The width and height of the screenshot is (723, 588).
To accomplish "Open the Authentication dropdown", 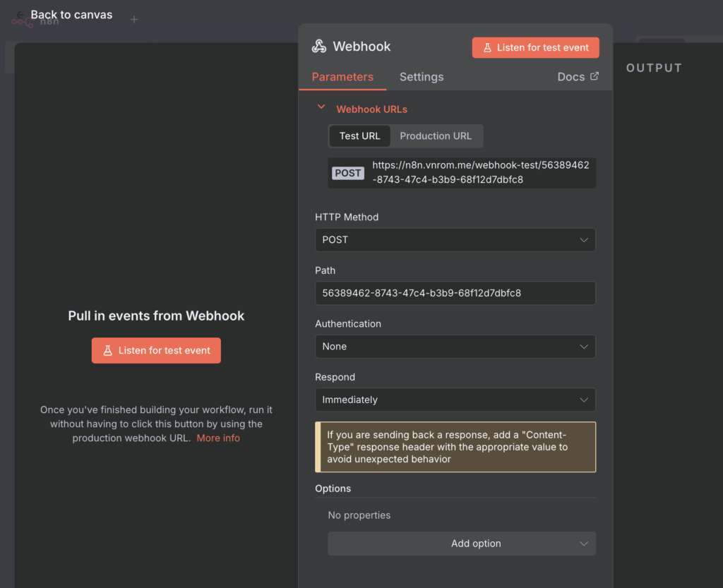I will point(455,347).
